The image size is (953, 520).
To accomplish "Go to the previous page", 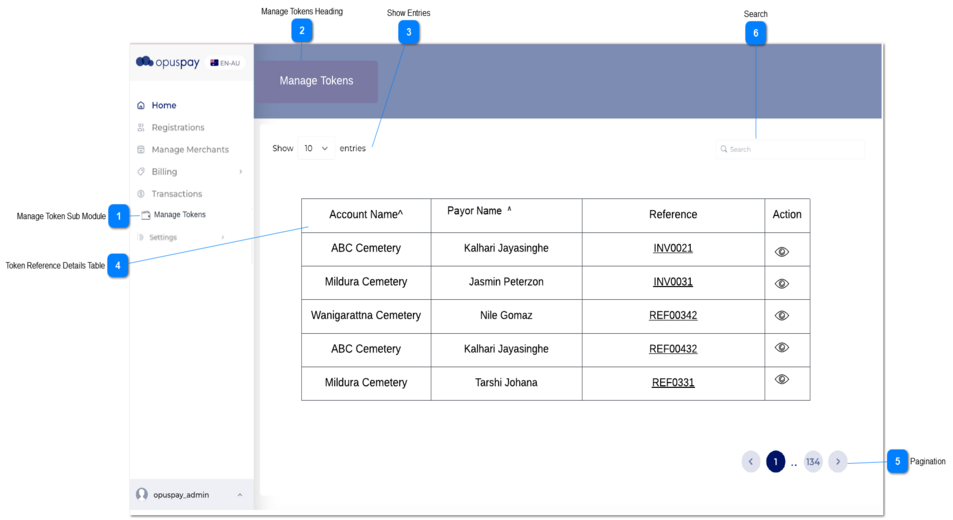I will pos(751,462).
